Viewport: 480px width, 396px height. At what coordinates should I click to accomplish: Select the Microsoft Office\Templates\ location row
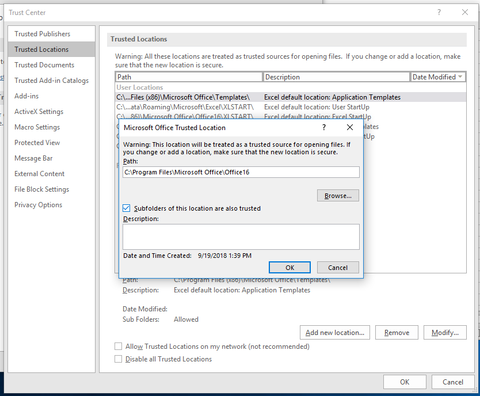290,97
